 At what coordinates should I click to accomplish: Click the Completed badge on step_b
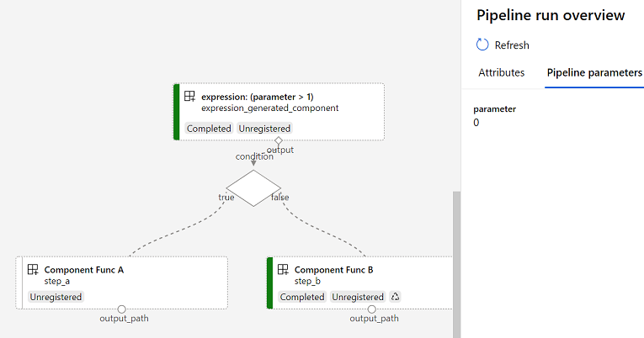302,297
